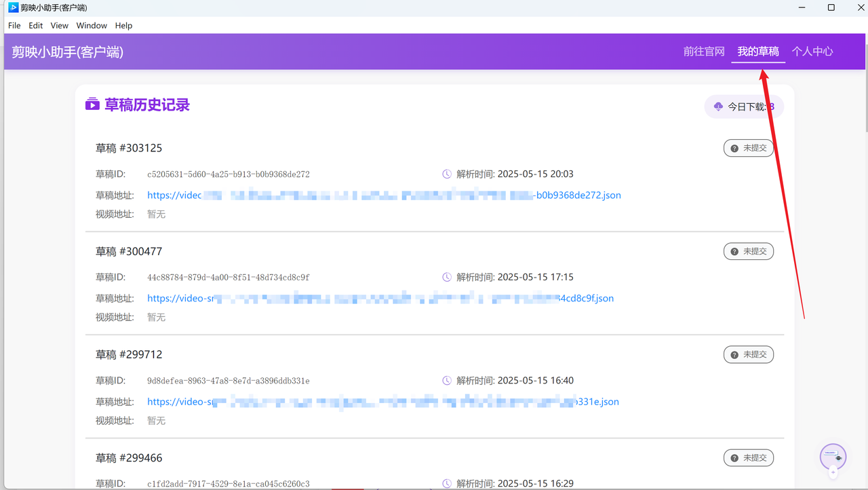Click the floating assistant widget icon
Image resolution: width=868 pixels, height=490 pixels.
[x=833, y=457]
